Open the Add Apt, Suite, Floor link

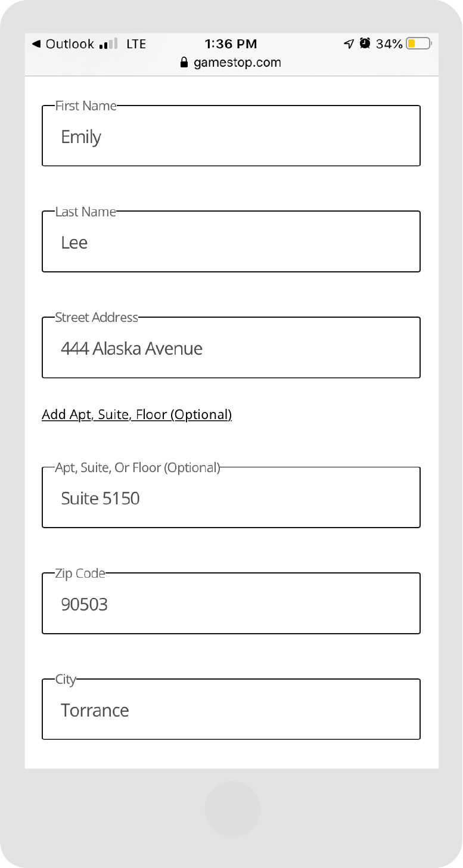point(136,415)
